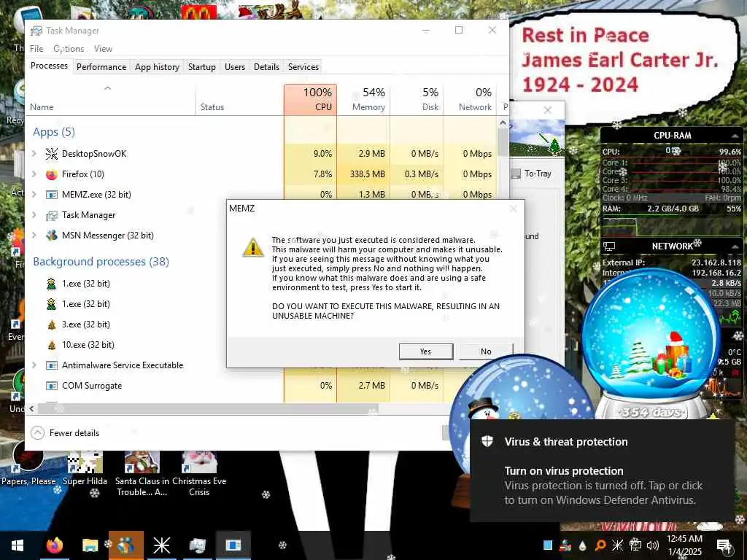Click the MSN Messenger process icon
Screen dimensions: 747x560
(52, 236)
